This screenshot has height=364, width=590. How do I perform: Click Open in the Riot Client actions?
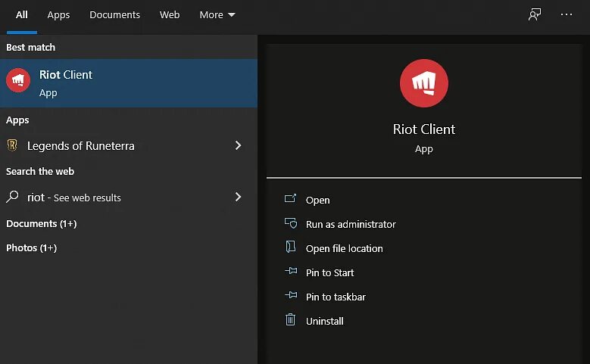tap(317, 200)
